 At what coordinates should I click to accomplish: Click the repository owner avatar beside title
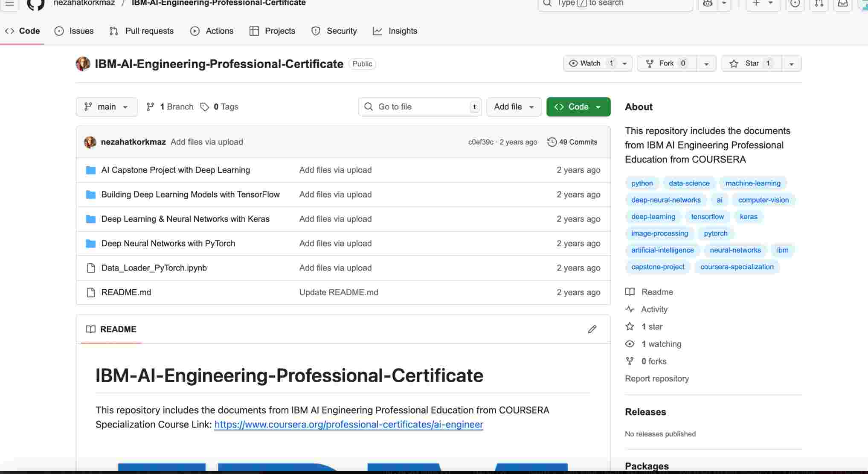83,64
